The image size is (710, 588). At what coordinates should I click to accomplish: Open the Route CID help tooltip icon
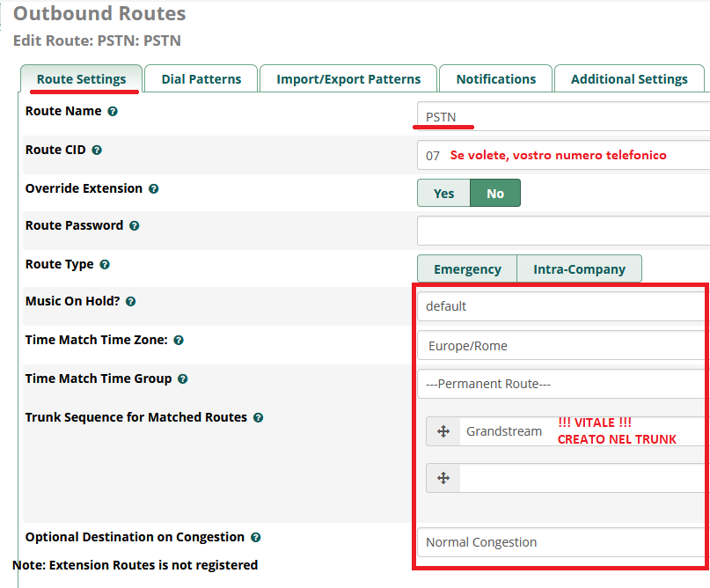[97, 150]
